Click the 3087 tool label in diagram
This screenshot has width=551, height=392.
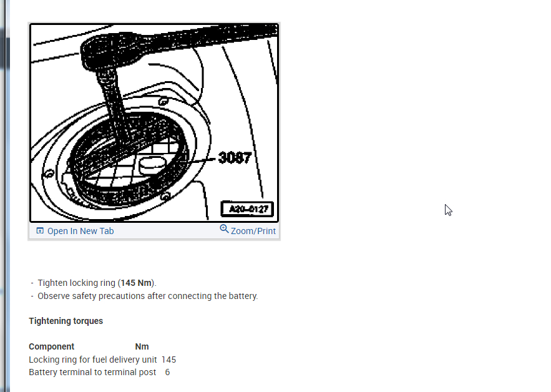point(235,158)
